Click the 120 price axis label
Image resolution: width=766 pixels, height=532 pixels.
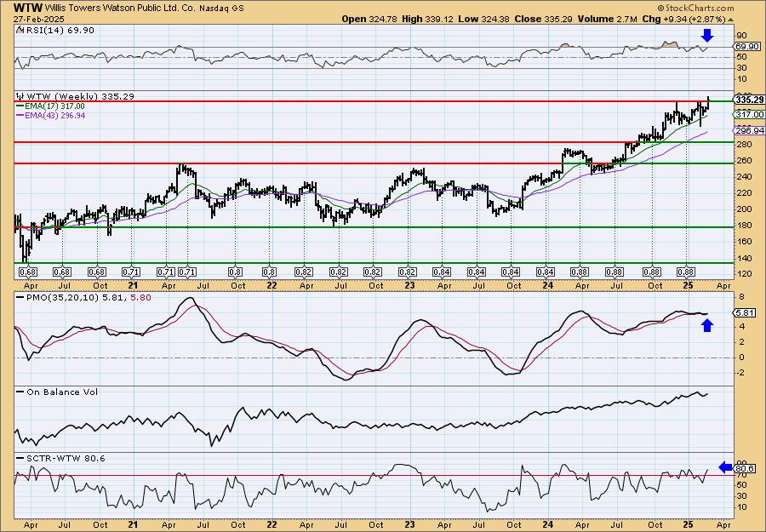click(x=745, y=273)
